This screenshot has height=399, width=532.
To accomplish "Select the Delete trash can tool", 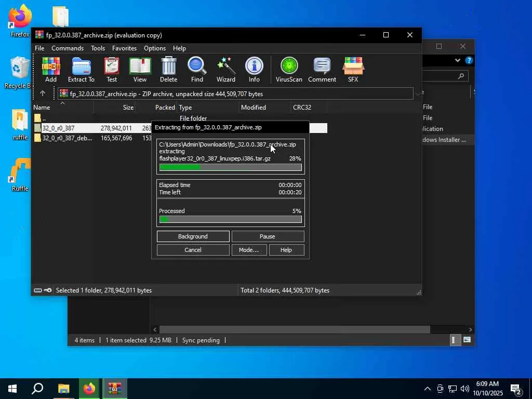I will tap(169, 69).
